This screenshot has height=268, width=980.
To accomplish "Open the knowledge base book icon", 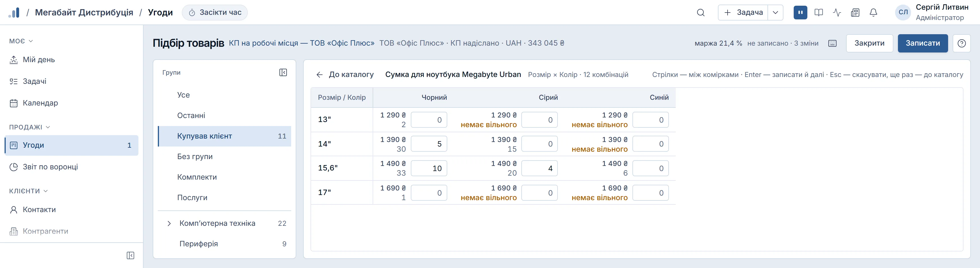I will tap(819, 13).
